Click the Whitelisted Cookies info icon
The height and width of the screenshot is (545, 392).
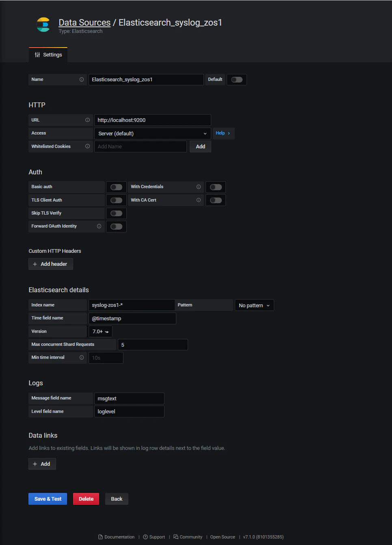coord(87,146)
